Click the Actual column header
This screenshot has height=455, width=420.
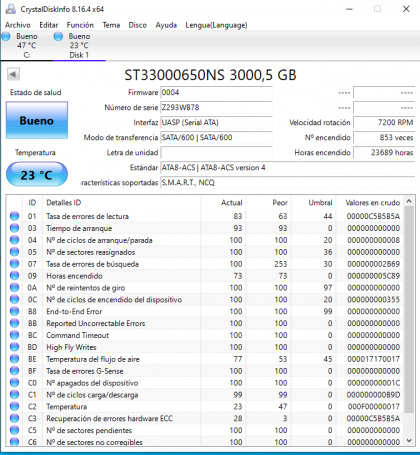[x=223, y=203]
